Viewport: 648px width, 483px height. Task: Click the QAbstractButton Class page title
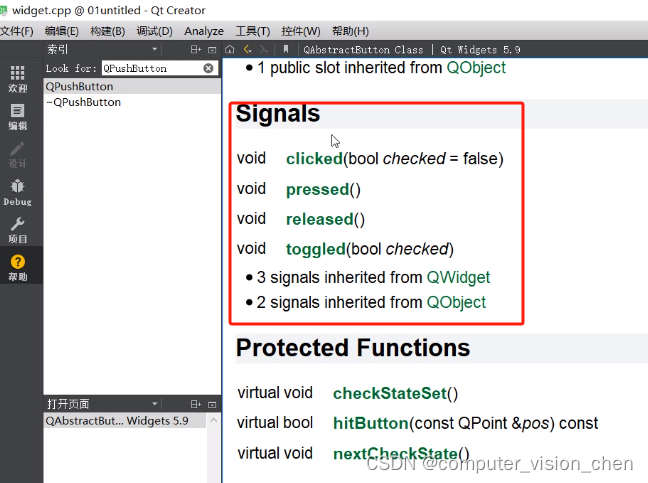pyautogui.click(x=363, y=50)
